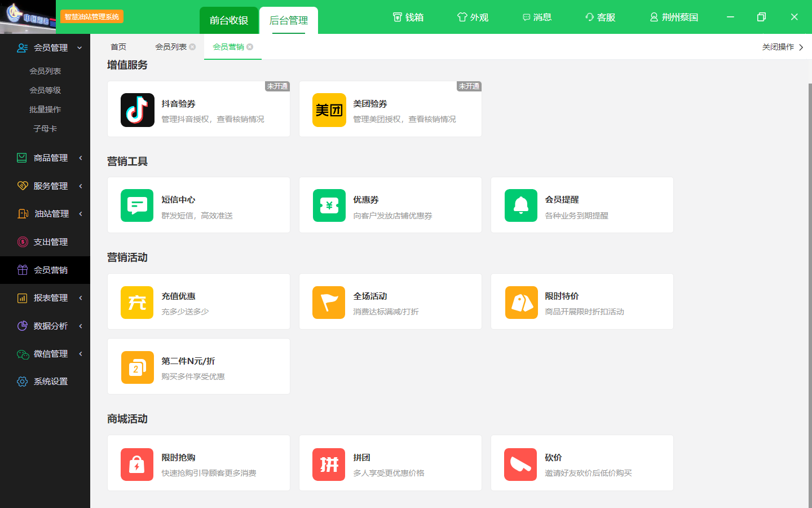The width and height of the screenshot is (812, 508).
Task: Click the 第二件N元/折 icon
Action: coord(138,367)
